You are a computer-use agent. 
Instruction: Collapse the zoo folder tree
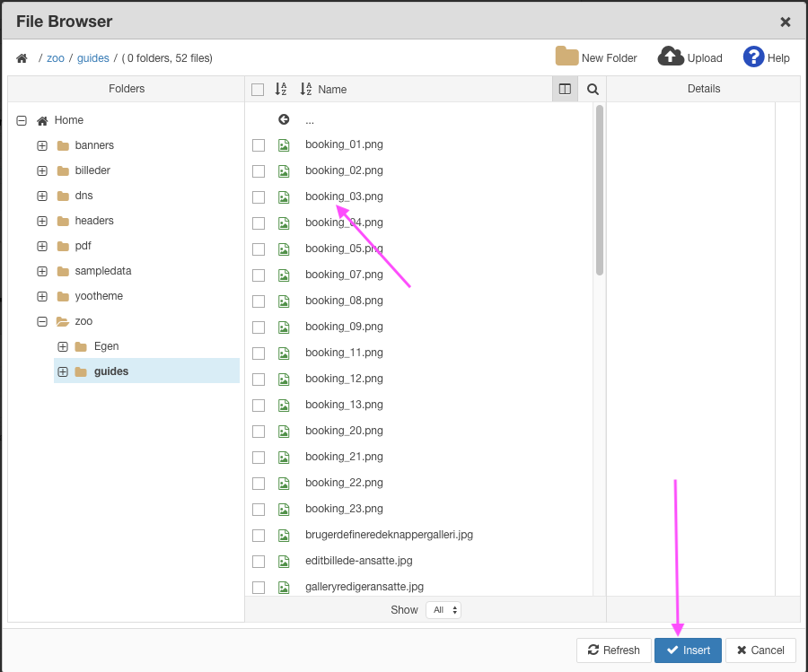42,321
